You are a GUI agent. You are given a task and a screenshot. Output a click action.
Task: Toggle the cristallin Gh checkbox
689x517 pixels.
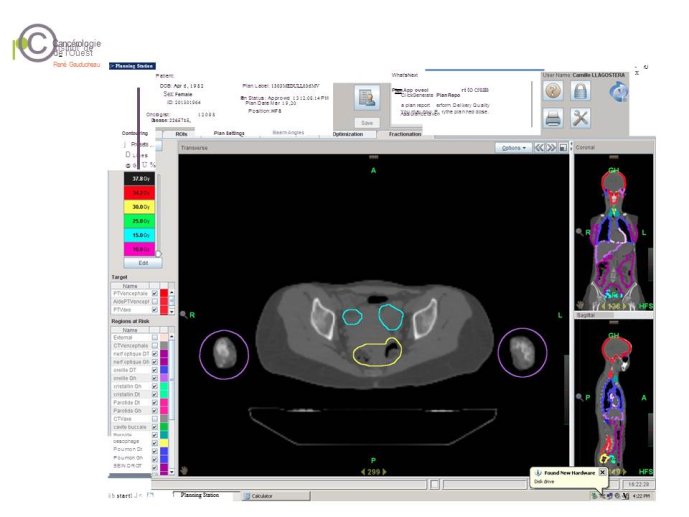tap(155, 386)
